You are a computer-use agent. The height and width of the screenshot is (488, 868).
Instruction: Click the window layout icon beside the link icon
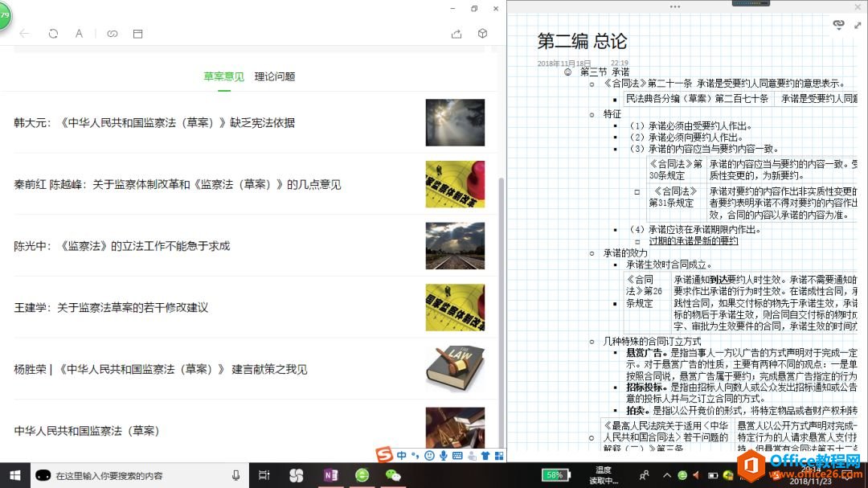(x=137, y=34)
